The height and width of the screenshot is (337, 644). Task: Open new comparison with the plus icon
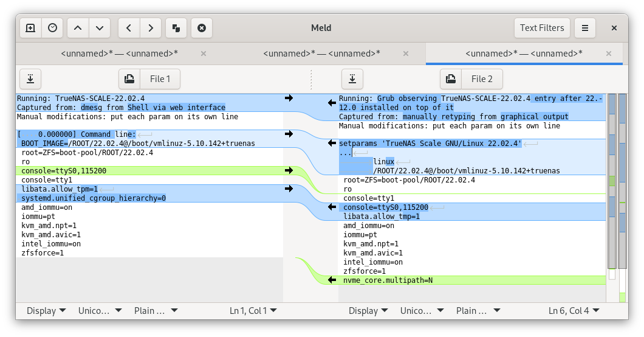(30, 28)
